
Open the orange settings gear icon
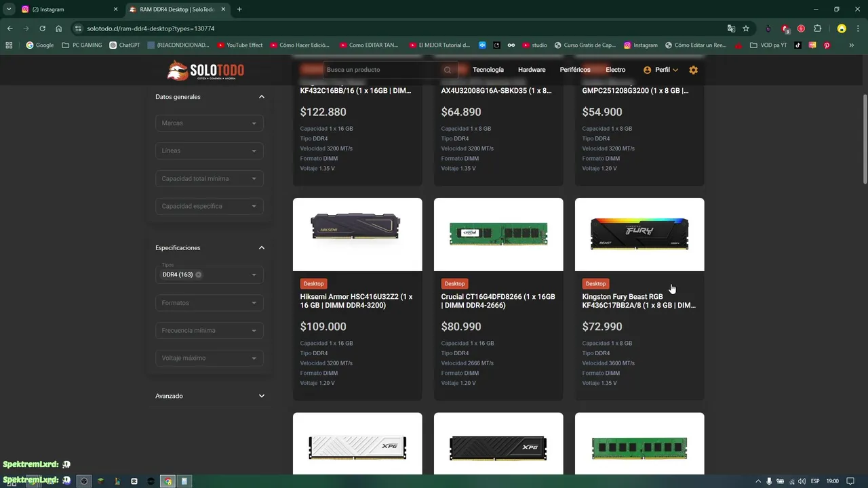(x=693, y=70)
